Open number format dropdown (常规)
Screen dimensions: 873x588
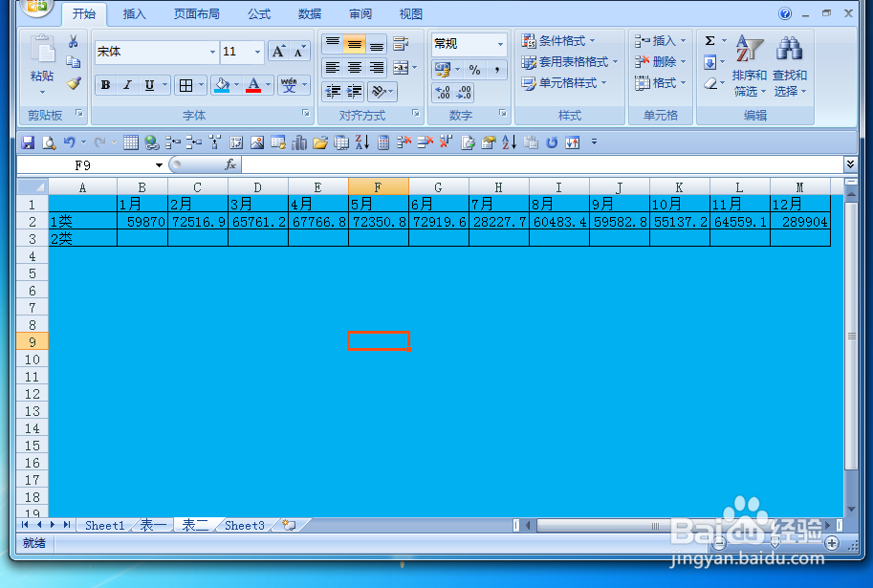tap(500, 44)
